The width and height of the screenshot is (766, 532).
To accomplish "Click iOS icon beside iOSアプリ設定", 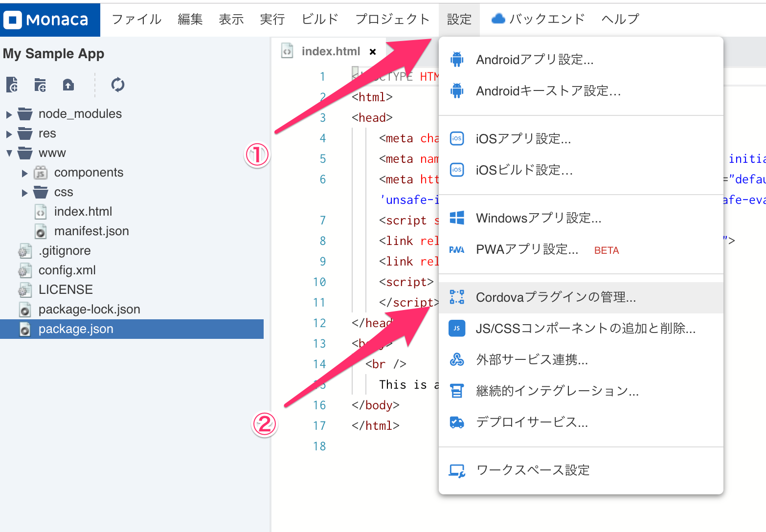I will [457, 138].
